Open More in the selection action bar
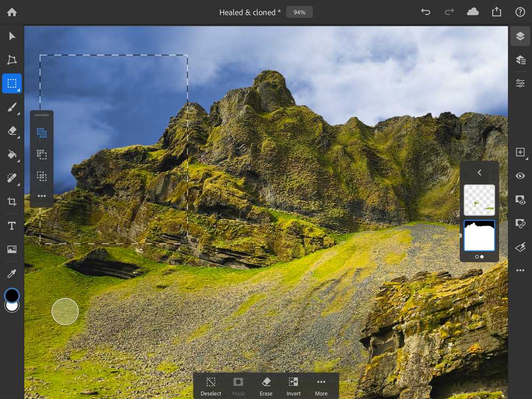Image resolution: width=532 pixels, height=399 pixels. coord(321,386)
